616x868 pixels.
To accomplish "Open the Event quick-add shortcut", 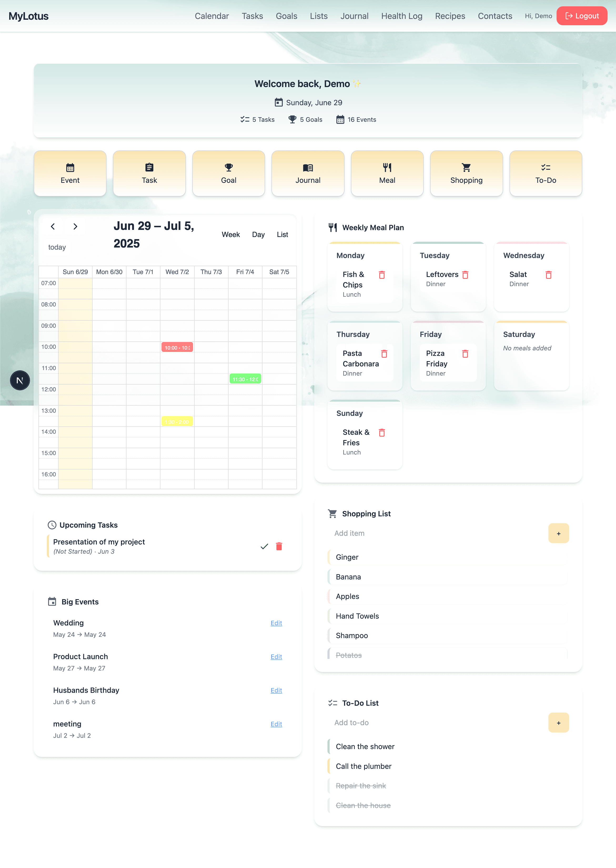I will pyautogui.click(x=70, y=173).
